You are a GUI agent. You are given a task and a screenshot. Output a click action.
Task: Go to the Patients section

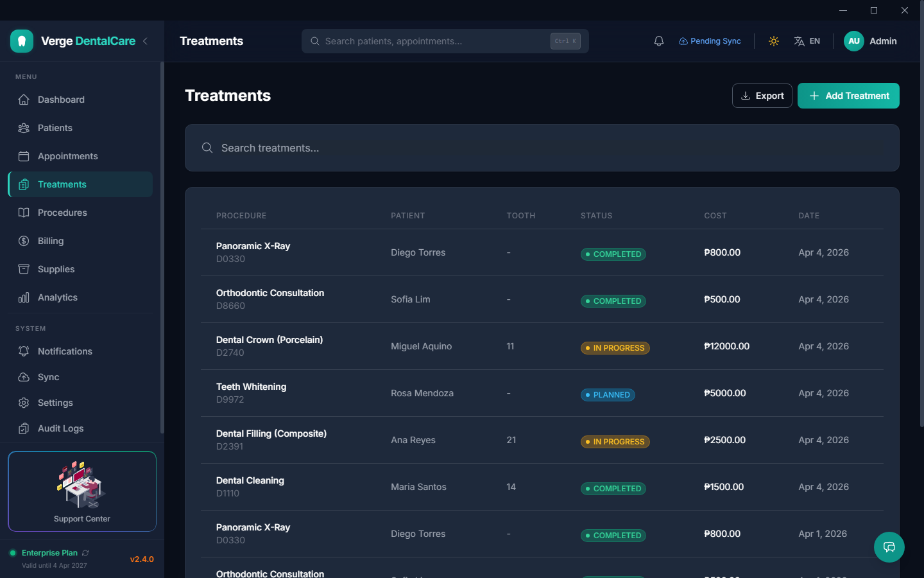pyautogui.click(x=80, y=128)
